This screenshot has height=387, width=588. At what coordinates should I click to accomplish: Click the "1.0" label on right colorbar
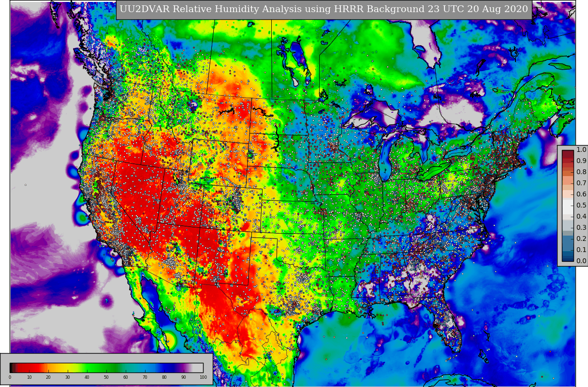coord(581,150)
